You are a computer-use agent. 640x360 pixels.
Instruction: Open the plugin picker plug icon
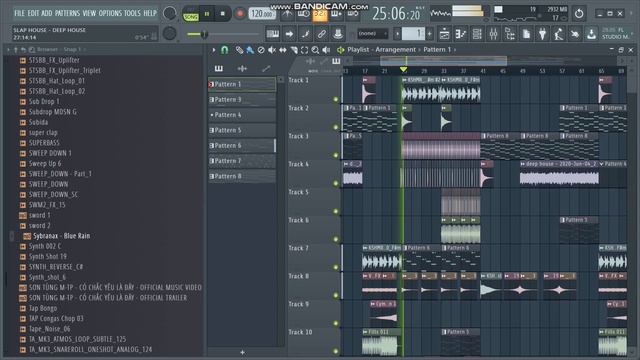(542, 34)
